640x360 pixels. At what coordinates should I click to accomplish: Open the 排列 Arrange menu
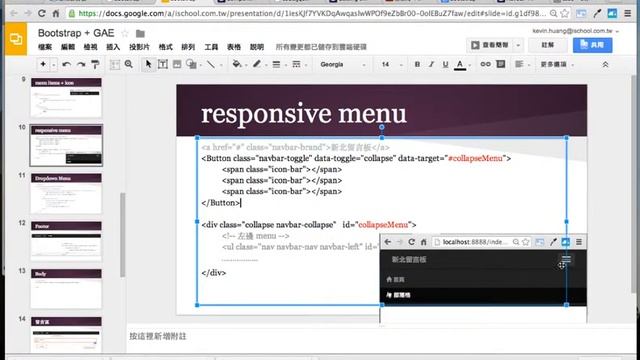pos(188,47)
